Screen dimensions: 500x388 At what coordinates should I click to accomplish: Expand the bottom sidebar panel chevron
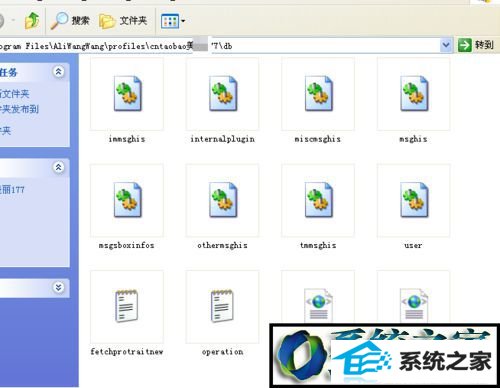click(x=59, y=287)
